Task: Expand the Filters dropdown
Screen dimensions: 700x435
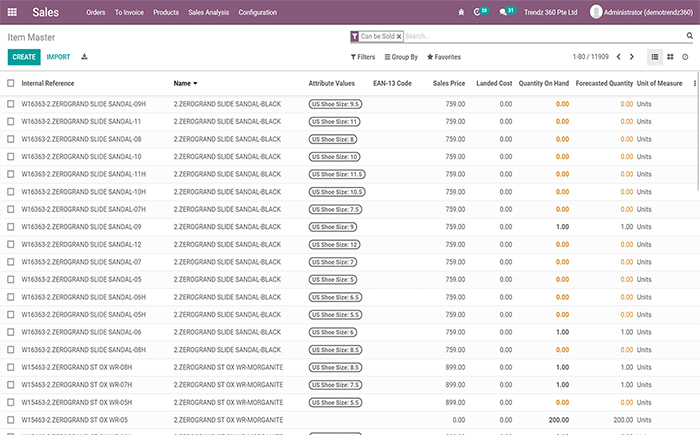Action: pyautogui.click(x=362, y=57)
